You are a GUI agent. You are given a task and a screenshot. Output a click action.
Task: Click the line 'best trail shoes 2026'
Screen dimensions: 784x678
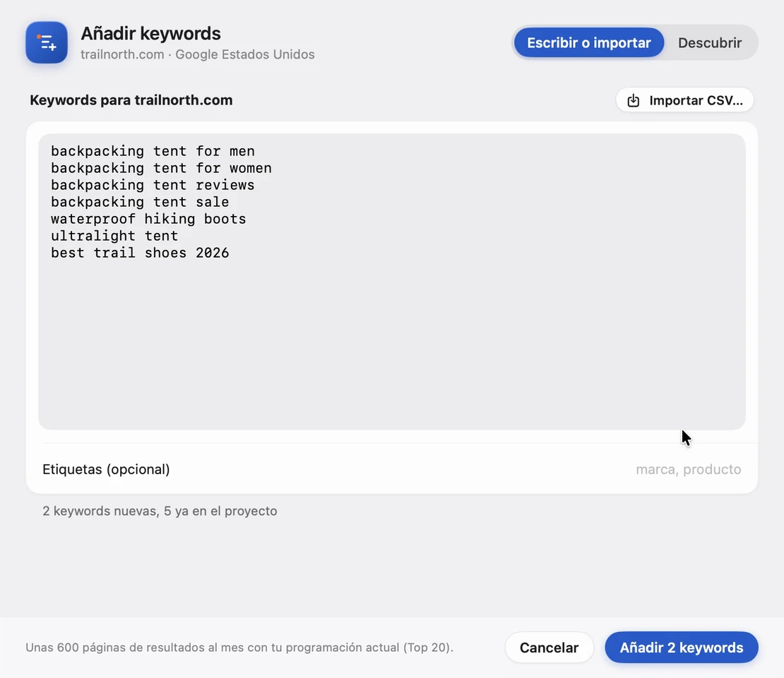(140, 253)
